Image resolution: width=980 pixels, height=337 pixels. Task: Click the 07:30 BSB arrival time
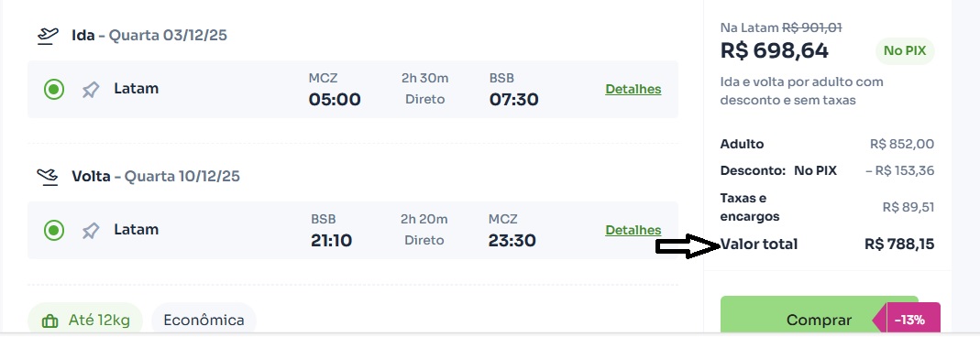point(513,99)
